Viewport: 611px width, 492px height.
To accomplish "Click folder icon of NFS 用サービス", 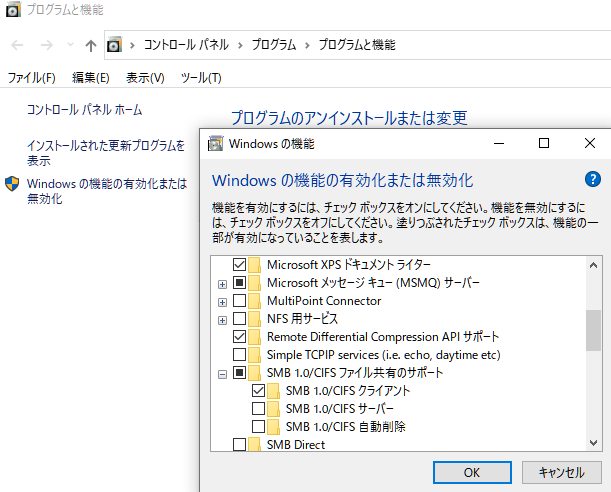I will [254, 319].
